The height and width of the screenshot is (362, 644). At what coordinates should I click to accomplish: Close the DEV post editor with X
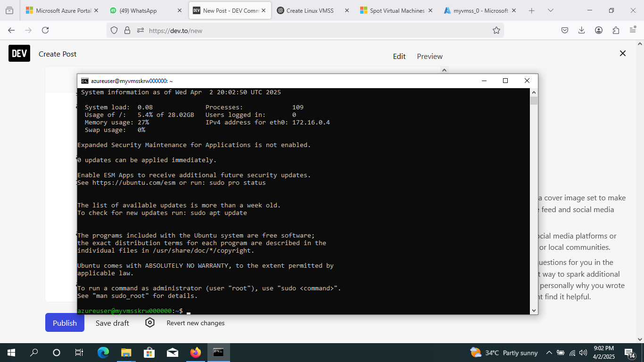click(x=623, y=54)
